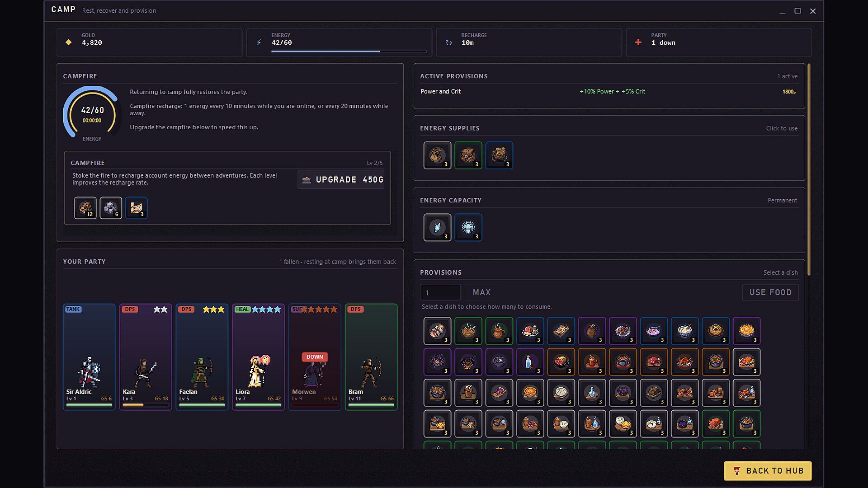Select the crystal shard energy capacity item
Screen dimensions: 868x488
437,227
